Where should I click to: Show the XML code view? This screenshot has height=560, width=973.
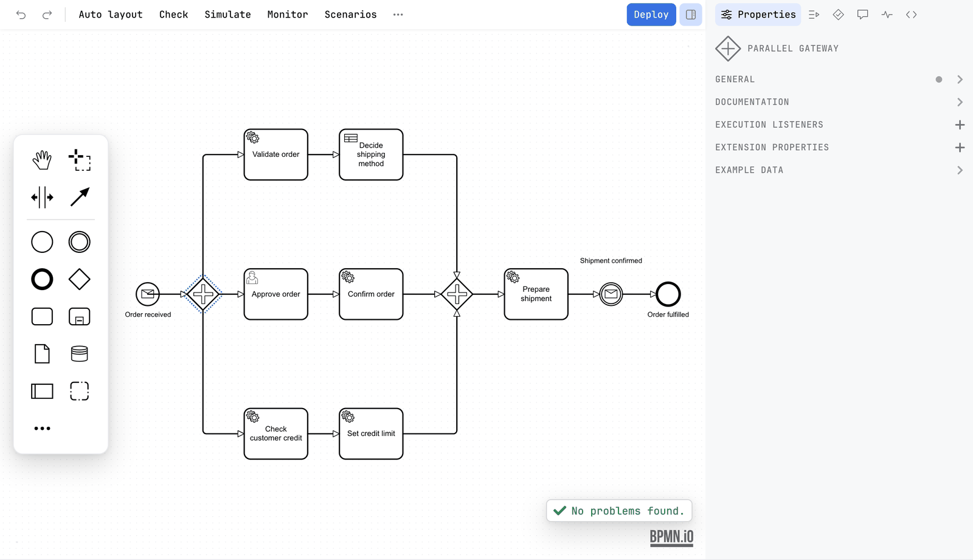tap(911, 15)
